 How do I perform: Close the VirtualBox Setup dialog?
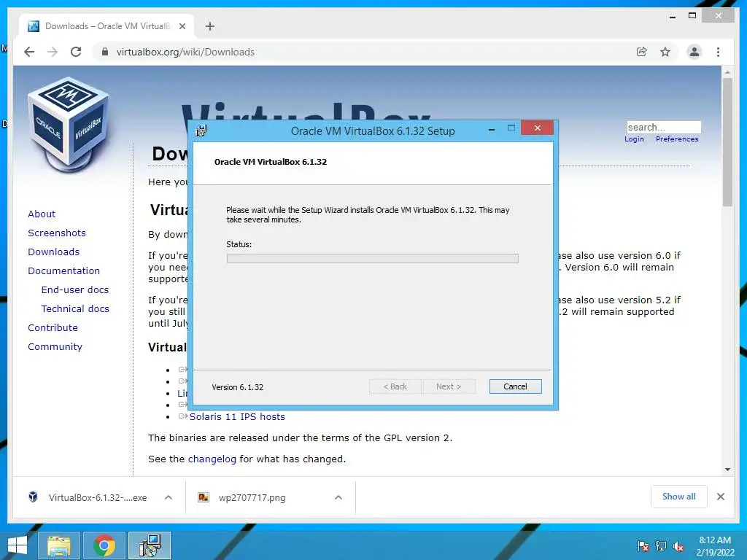(x=538, y=128)
